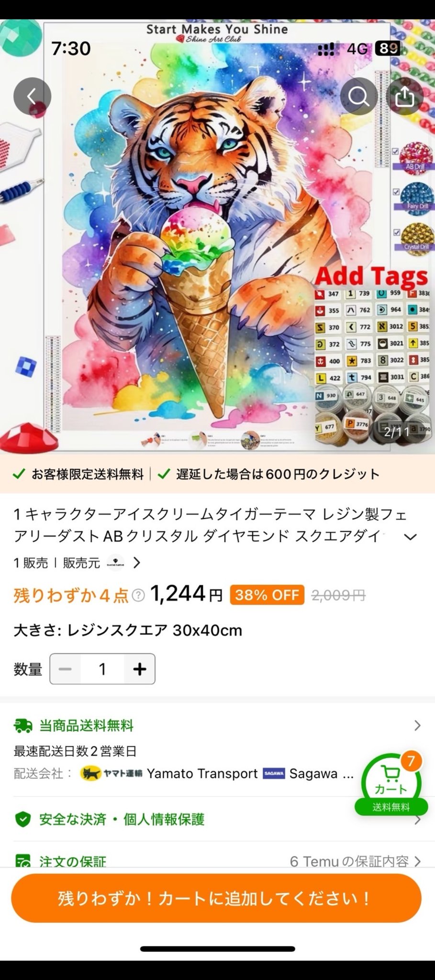Screen dimensions: 435x980
Task: Expand free shipping details chevron
Action: (417, 725)
